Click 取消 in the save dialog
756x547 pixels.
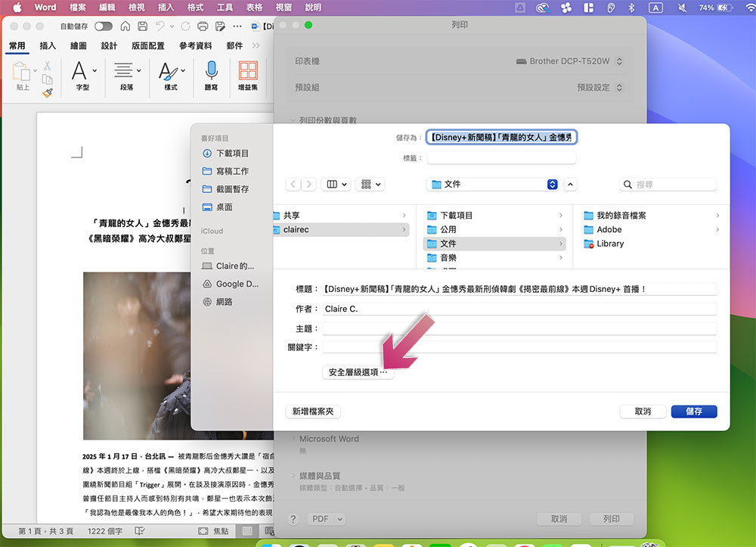(643, 412)
